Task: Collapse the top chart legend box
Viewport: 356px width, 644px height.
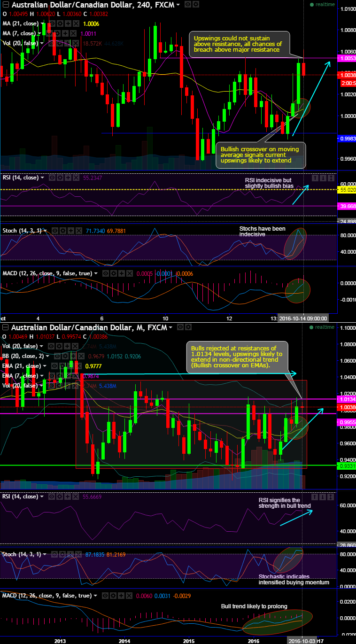Action: (6, 5)
